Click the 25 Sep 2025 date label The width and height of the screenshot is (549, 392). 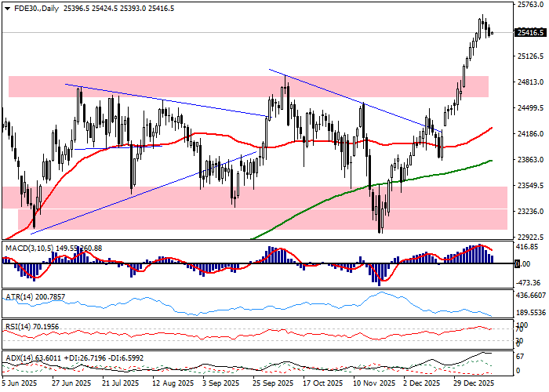point(274,384)
